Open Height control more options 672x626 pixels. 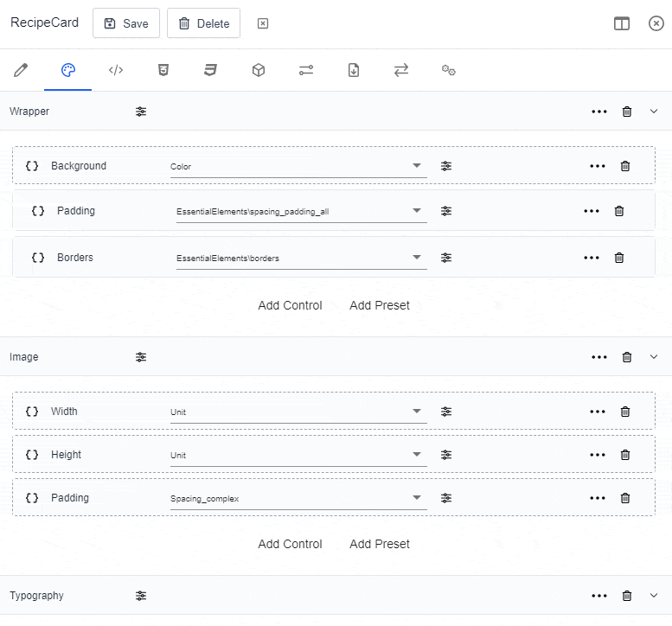pyautogui.click(x=598, y=455)
